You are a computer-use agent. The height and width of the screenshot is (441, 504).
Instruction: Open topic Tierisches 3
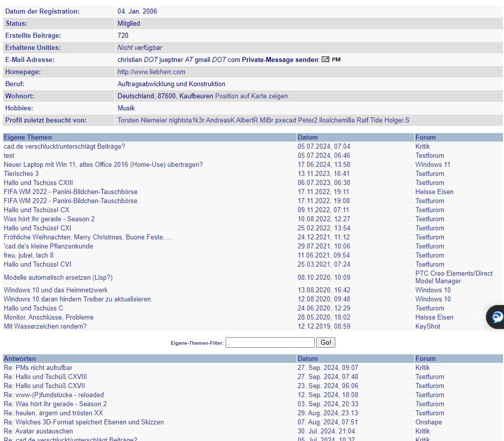(x=21, y=173)
